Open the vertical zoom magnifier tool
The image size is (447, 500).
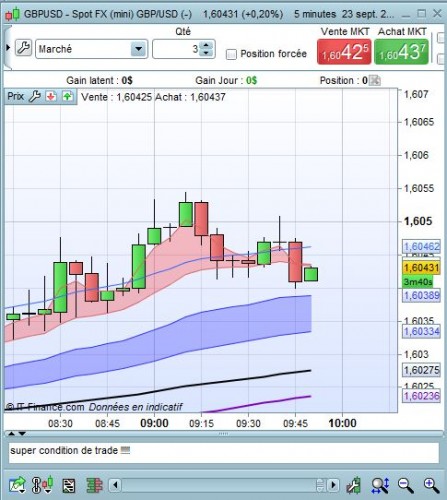tap(380, 486)
